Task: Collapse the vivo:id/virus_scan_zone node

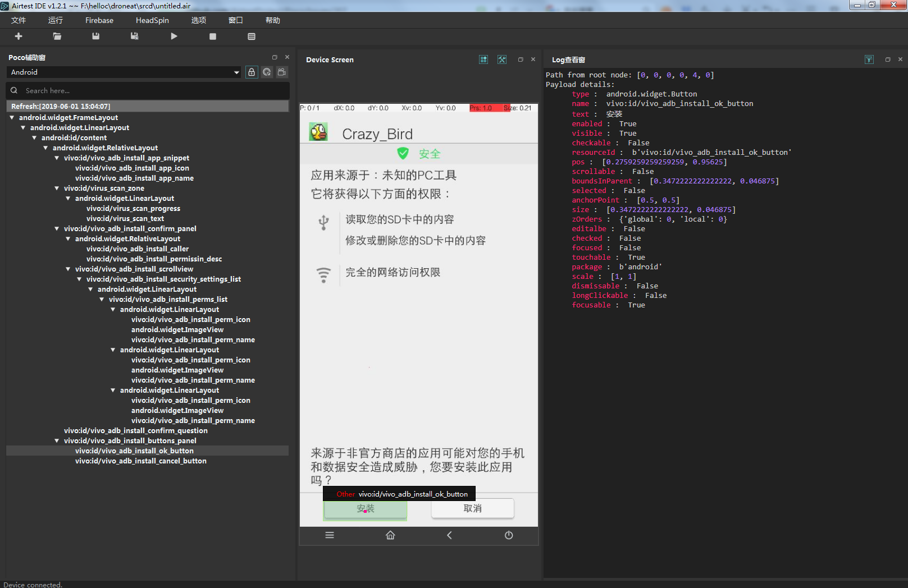Action: click(x=57, y=189)
